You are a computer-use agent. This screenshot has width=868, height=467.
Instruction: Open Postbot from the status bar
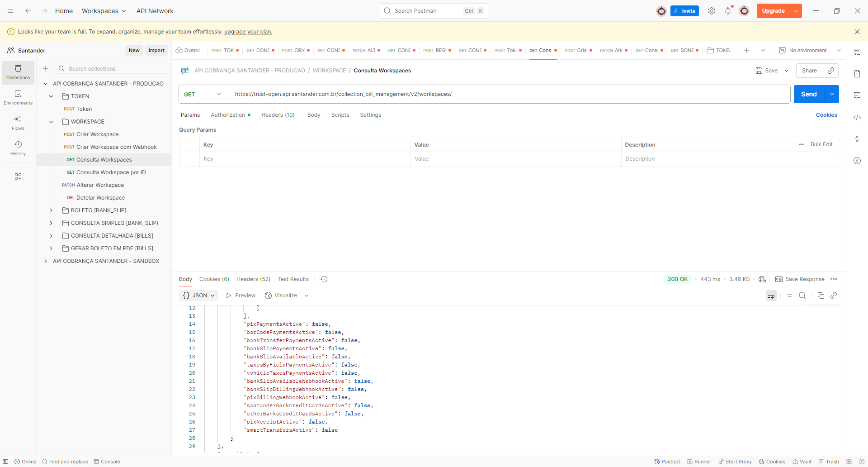coord(667,462)
